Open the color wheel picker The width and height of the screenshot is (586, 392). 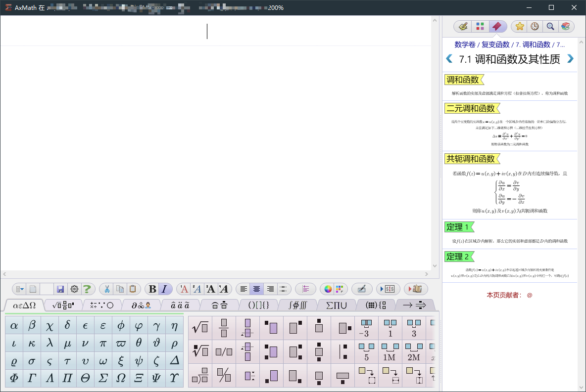pyautogui.click(x=328, y=290)
